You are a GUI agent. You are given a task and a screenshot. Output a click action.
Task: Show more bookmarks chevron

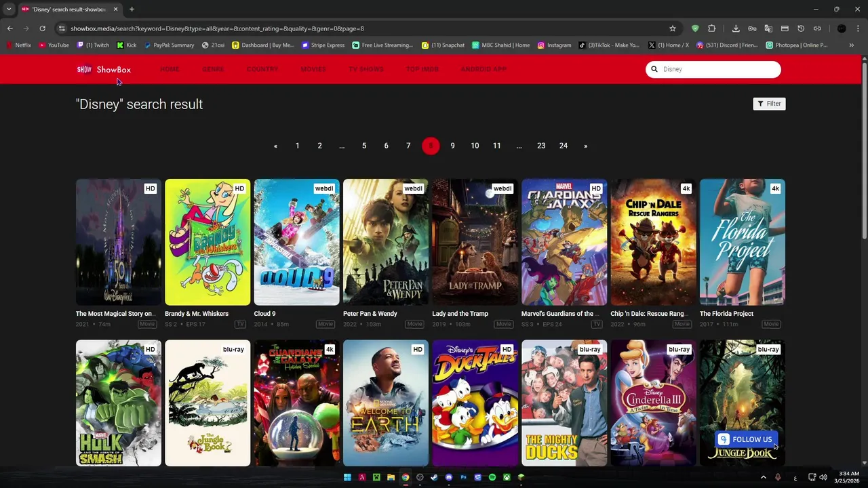click(851, 45)
